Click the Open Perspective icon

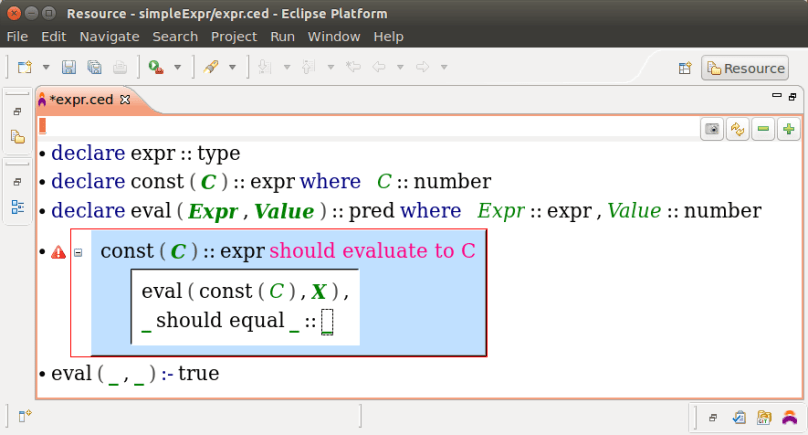tap(686, 68)
